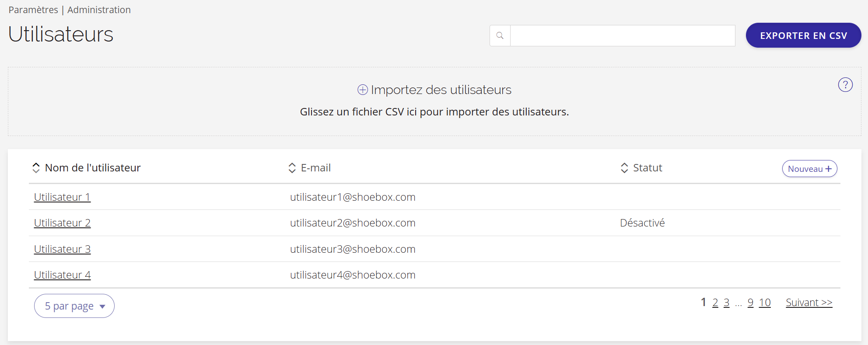The image size is (868, 345).
Task: Click the plus icon beside Importez des utilisateurs
Action: point(363,90)
